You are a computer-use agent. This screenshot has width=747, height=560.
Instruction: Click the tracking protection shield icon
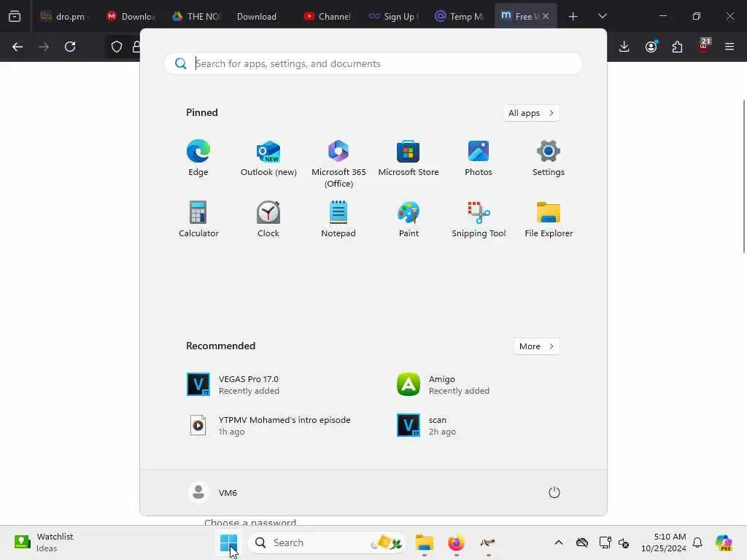point(117,47)
